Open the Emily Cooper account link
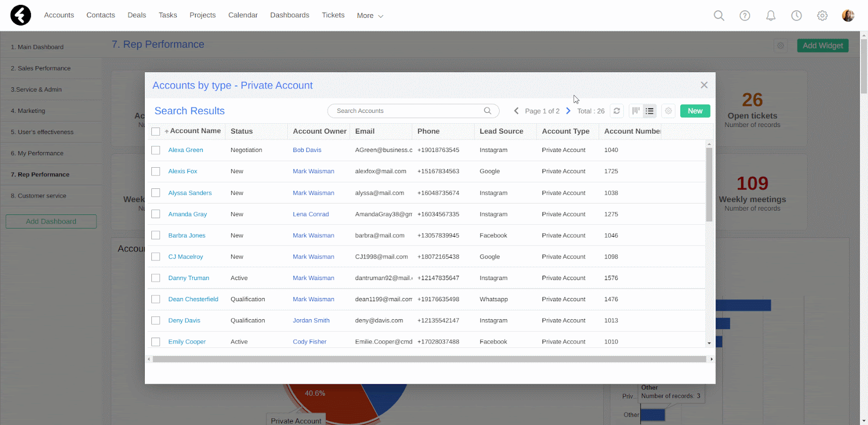 tap(187, 341)
